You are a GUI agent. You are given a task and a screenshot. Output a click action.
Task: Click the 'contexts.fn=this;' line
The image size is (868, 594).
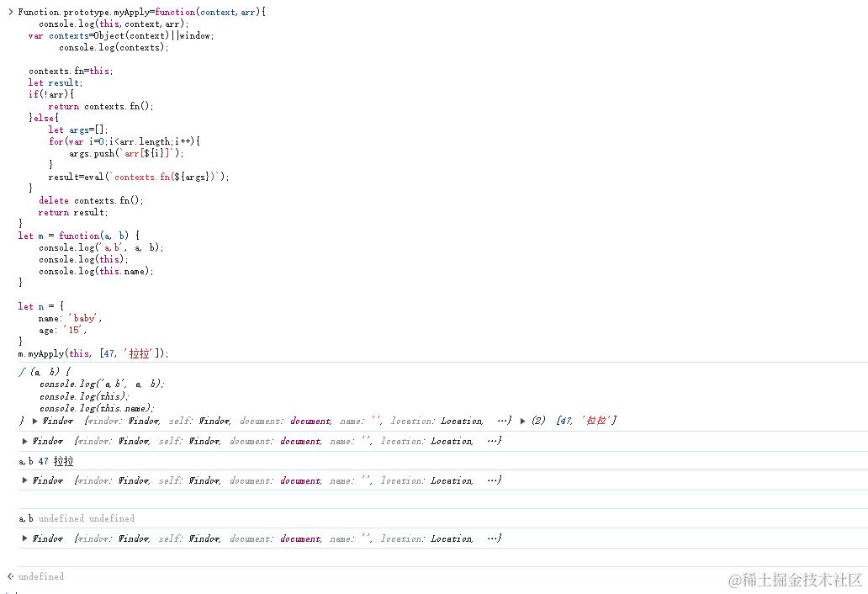pyautogui.click(x=71, y=71)
